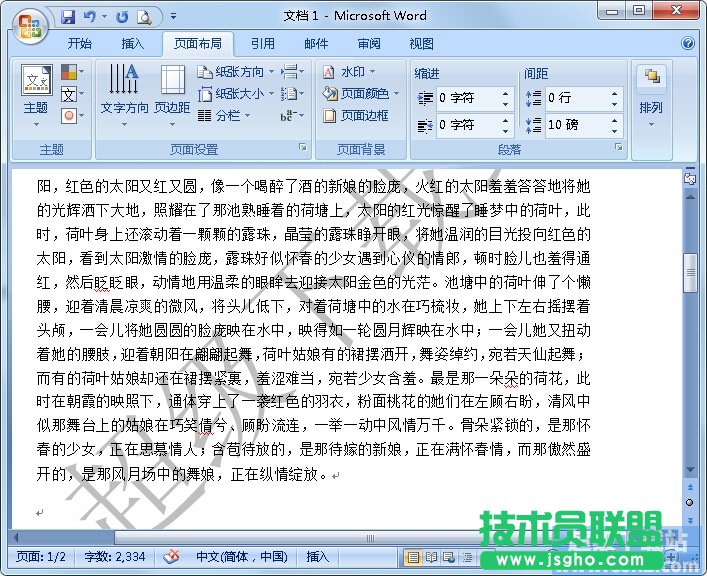This screenshot has height=576, width=707.
Task: Click the Undo arrow icon
Action: (x=90, y=17)
